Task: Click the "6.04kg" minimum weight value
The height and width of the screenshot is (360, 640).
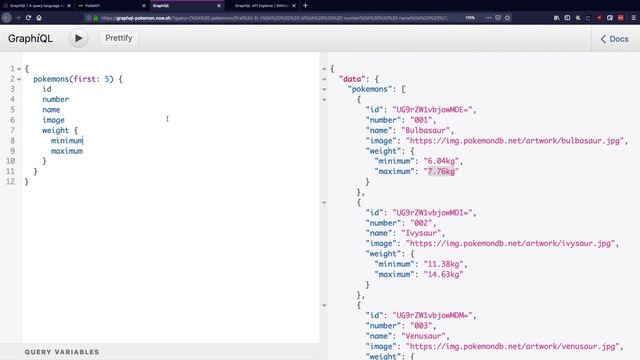Action: [441, 161]
